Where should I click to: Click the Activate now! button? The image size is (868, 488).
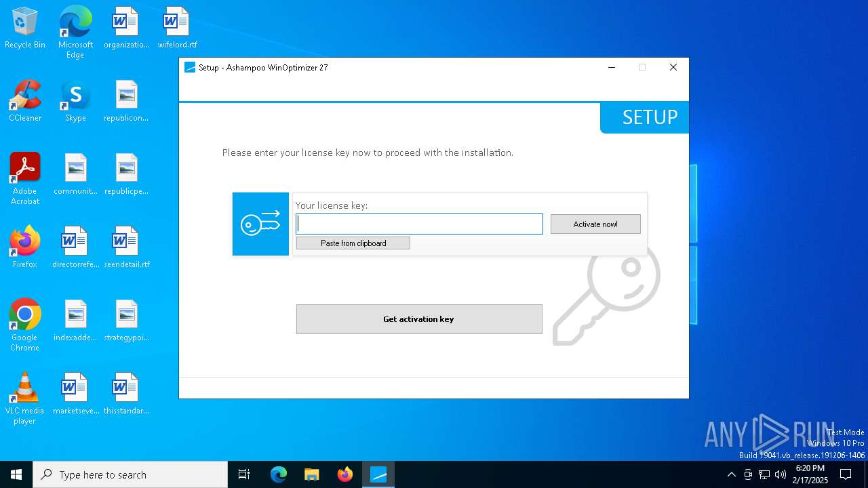(x=595, y=224)
